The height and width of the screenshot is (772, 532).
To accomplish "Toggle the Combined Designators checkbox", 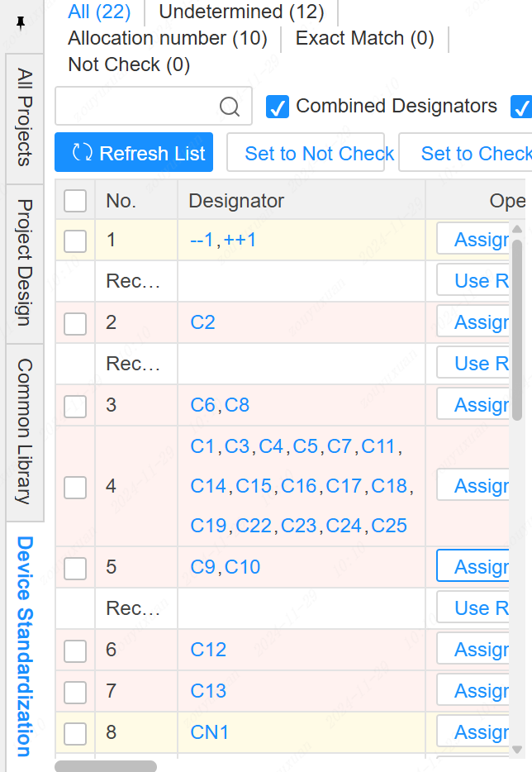I will (x=278, y=107).
